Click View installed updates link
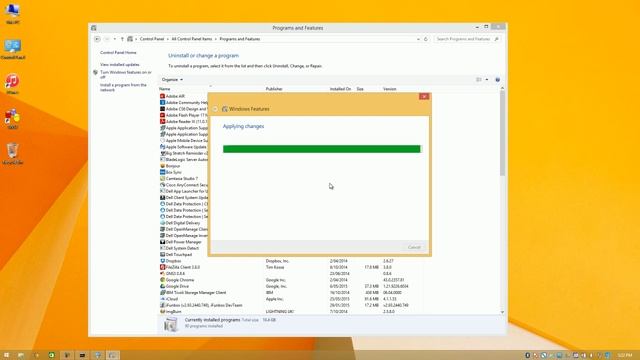This screenshot has width=640, height=360. pos(120,64)
